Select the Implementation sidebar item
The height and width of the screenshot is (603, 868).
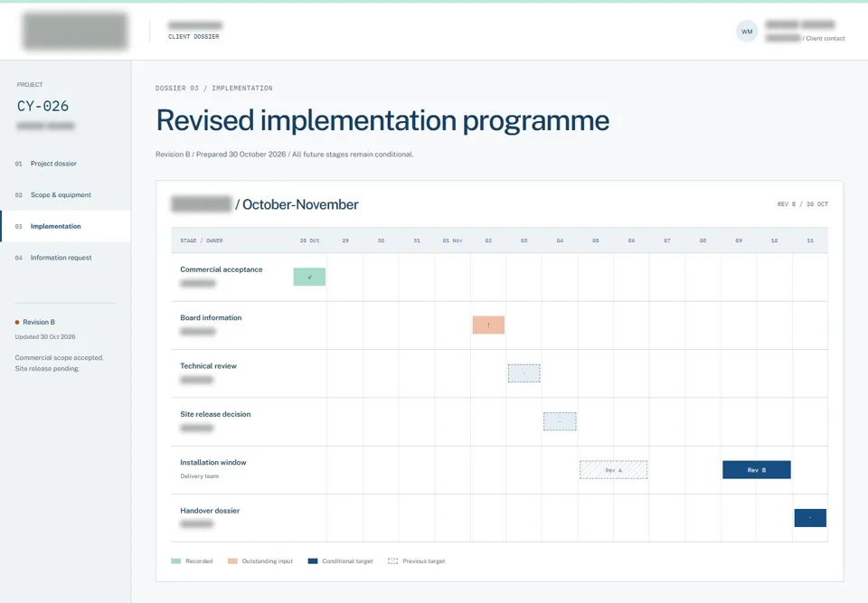click(65, 226)
